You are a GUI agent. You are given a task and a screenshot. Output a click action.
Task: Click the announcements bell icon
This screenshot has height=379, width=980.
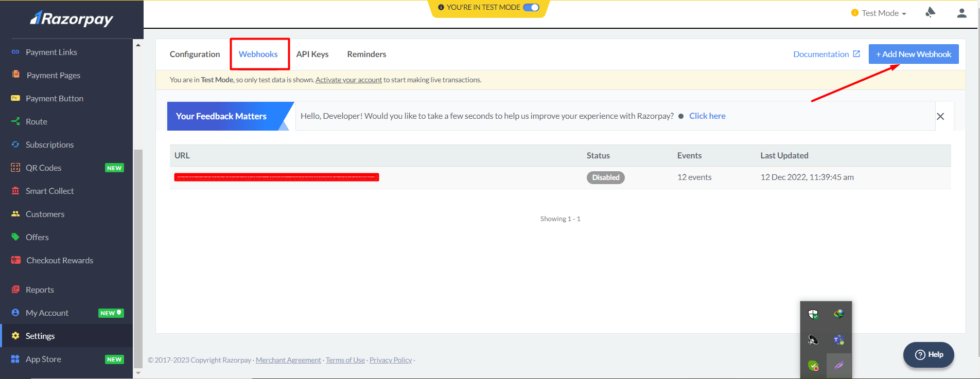(x=930, y=12)
